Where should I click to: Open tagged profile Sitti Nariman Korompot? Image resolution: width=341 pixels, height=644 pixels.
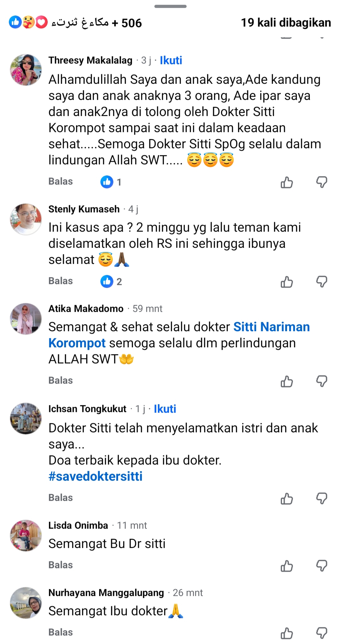click(179, 335)
